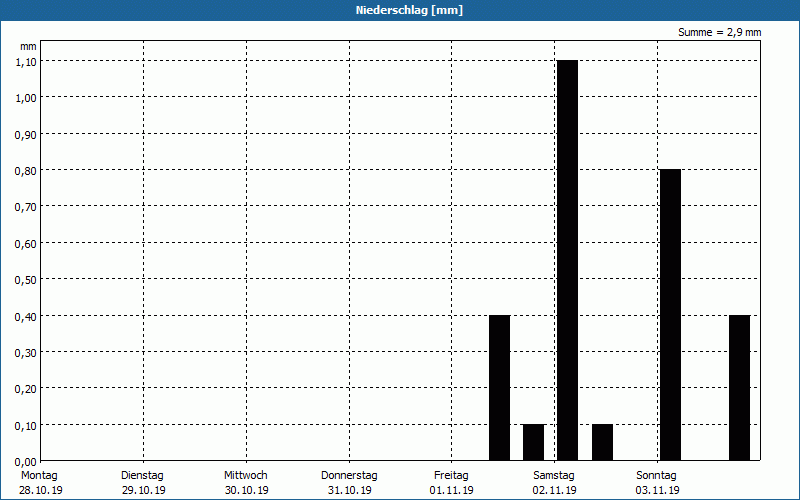Viewport: 800px width, 500px height.
Task: Click the 28.10.19 date label
Action: pyautogui.click(x=41, y=490)
